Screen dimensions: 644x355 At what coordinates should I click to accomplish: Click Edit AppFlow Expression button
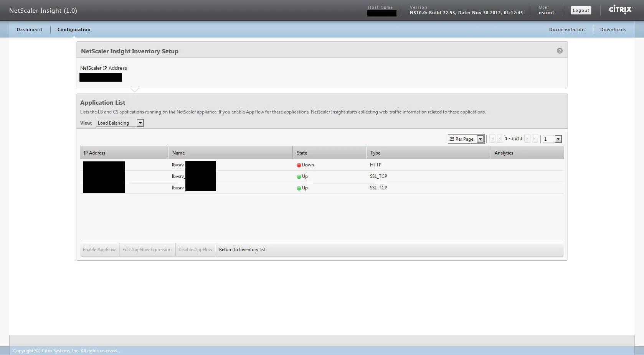pyautogui.click(x=147, y=250)
